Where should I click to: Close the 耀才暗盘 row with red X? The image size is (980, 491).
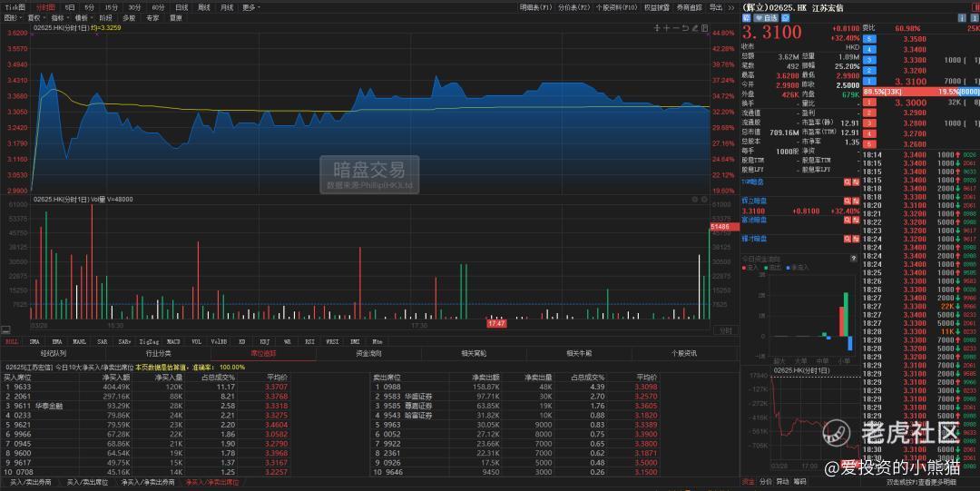pos(857,239)
